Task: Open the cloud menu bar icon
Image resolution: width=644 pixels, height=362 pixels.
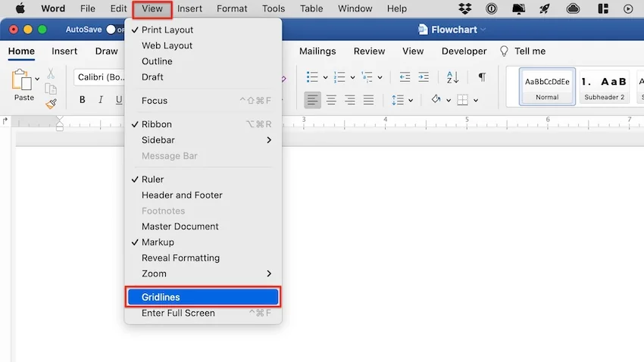Action: (x=573, y=8)
